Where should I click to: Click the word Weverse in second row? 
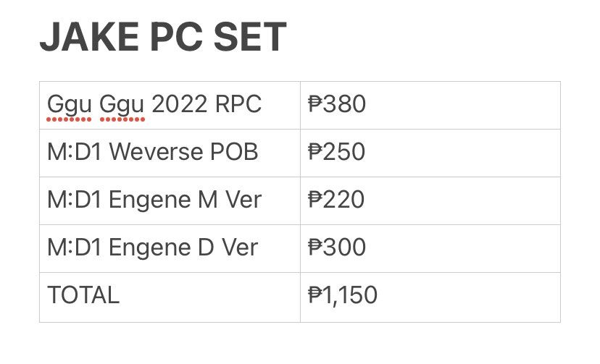tap(156, 152)
